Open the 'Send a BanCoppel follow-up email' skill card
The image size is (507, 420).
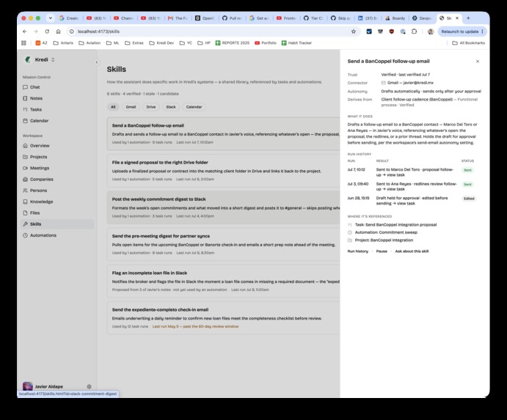224,133
